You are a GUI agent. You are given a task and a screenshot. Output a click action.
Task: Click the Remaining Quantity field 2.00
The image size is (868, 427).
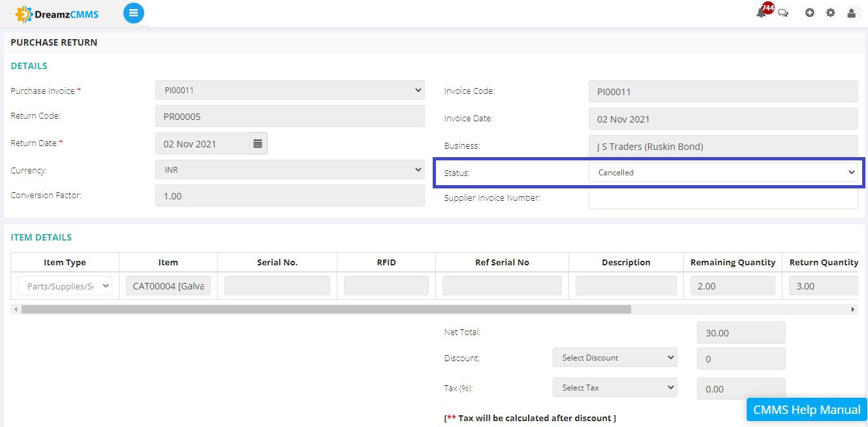[733, 286]
